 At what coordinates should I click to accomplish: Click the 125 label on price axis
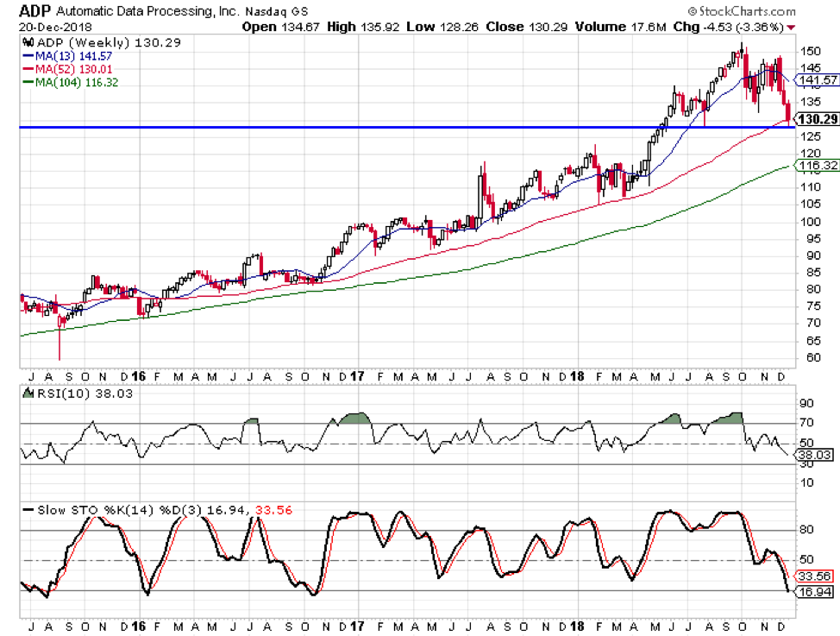pos(810,136)
